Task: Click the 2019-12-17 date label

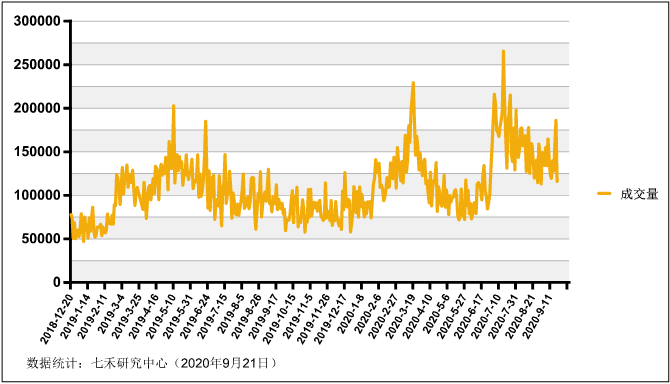Action: click(331, 318)
